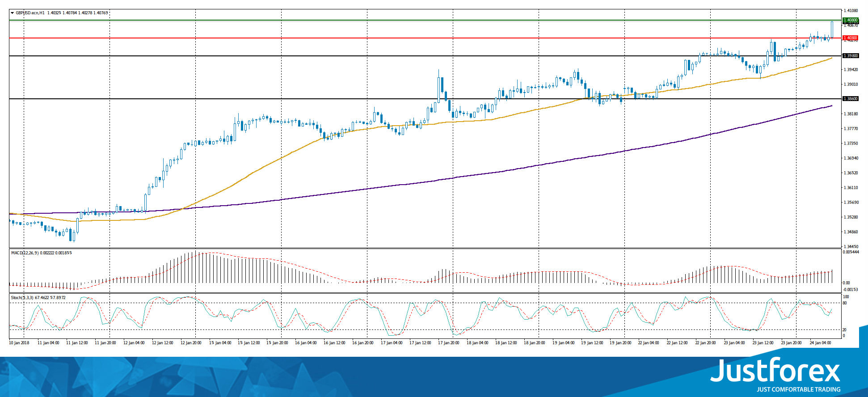Click the 16 Jan 04:00 time label

306,343
